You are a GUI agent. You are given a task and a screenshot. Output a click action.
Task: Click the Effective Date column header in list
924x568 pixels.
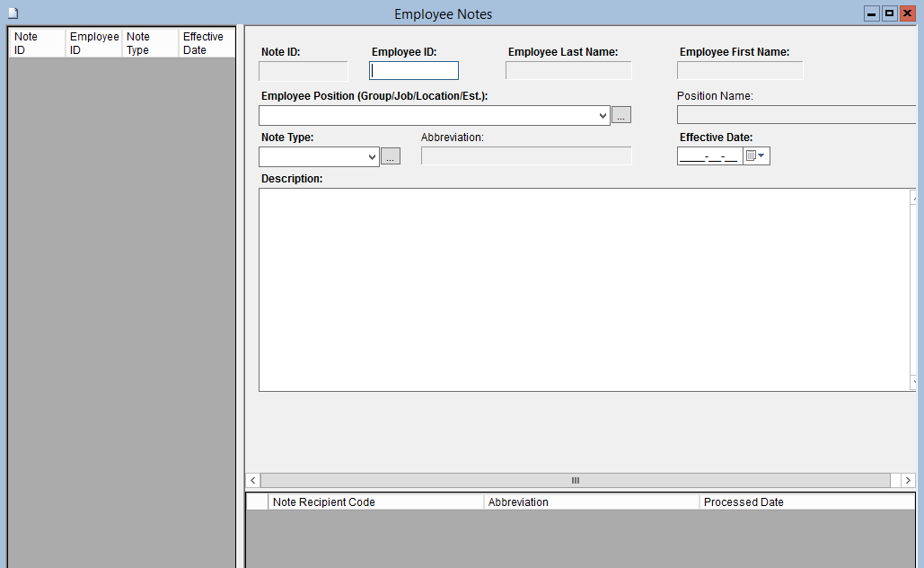point(207,43)
